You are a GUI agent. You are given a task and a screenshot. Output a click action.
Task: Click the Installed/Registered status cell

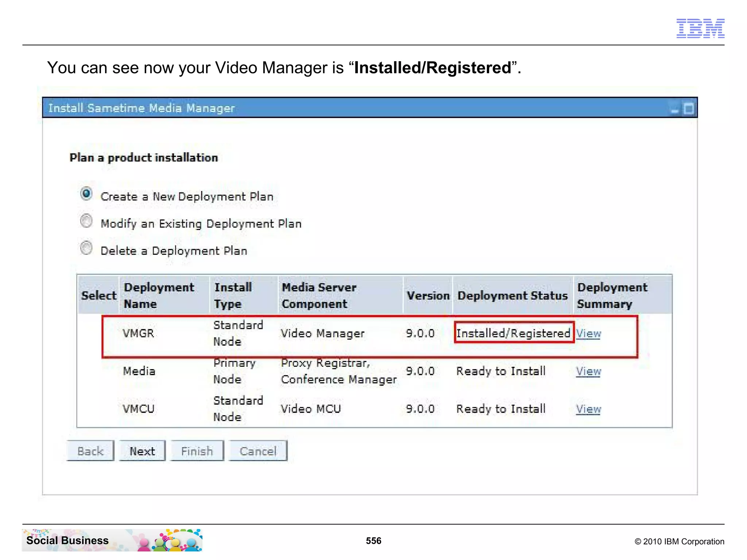pos(514,333)
